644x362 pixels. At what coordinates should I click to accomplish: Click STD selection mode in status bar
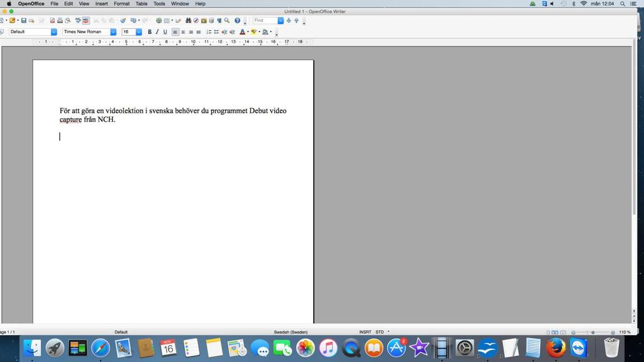click(x=379, y=332)
